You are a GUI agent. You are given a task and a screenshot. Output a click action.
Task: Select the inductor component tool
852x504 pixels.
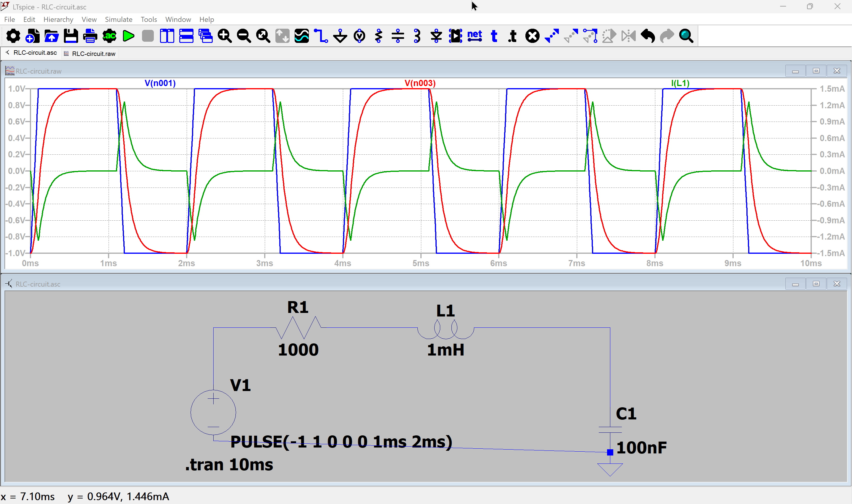click(x=417, y=36)
